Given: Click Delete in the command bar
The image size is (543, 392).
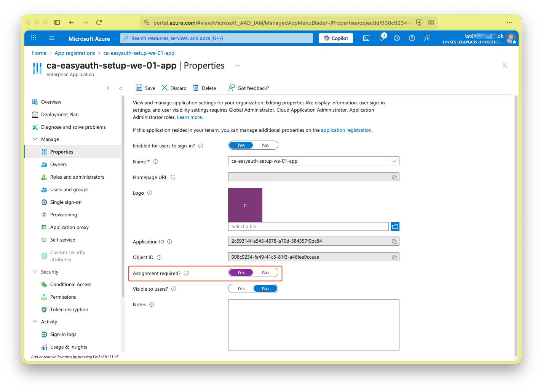Looking at the screenshot, I should pyautogui.click(x=204, y=88).
